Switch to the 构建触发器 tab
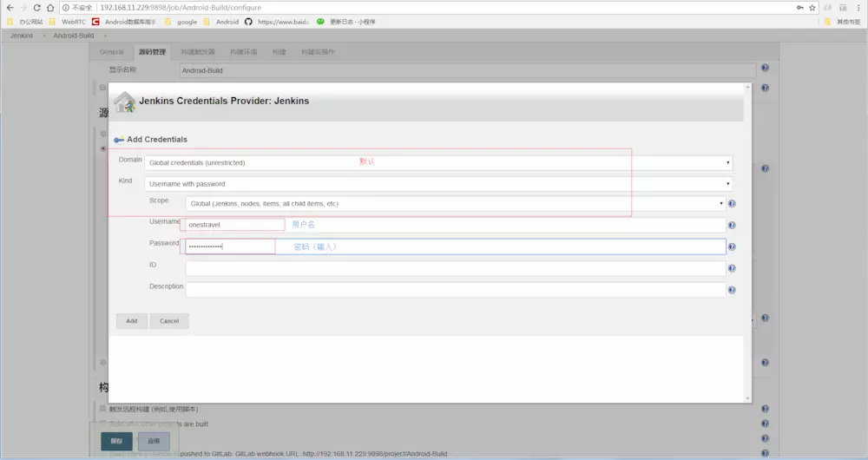The width and height of the screenshot is (868, 460). coord(198,52)
